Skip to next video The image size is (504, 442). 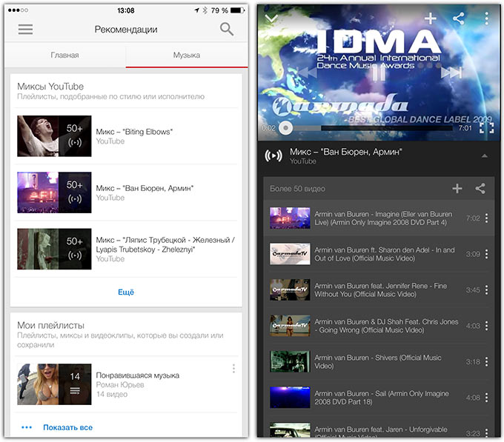451,73
